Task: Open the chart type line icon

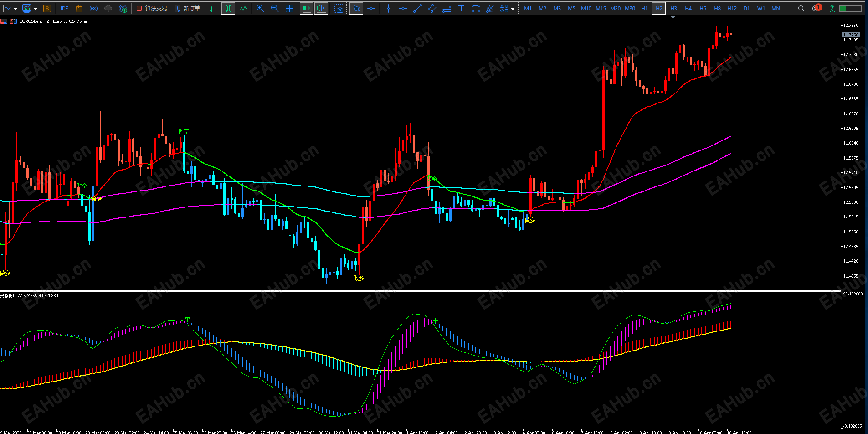Action: coord(7,8)
